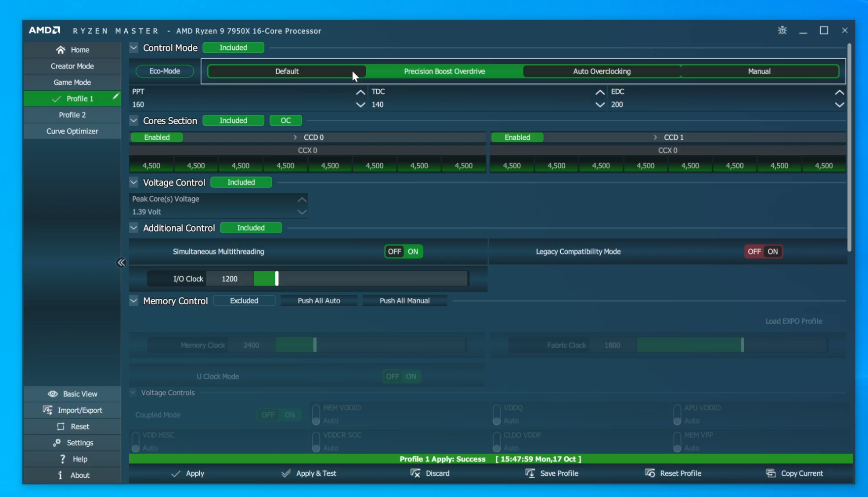Open Creator Mode in sidebar

point(72,66)
